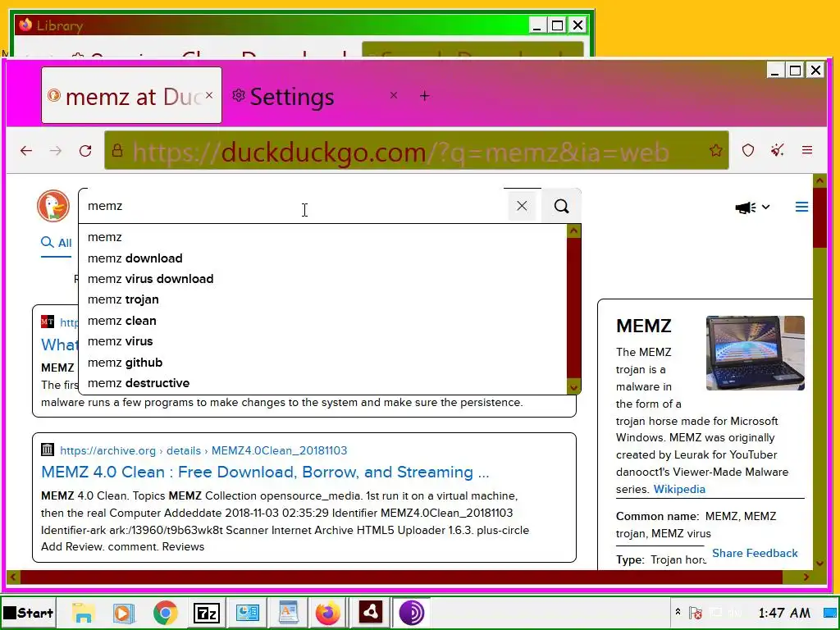Open the control panel taskbar icon
The width and height of the screenshot is (840, 630).
point(248,612)
